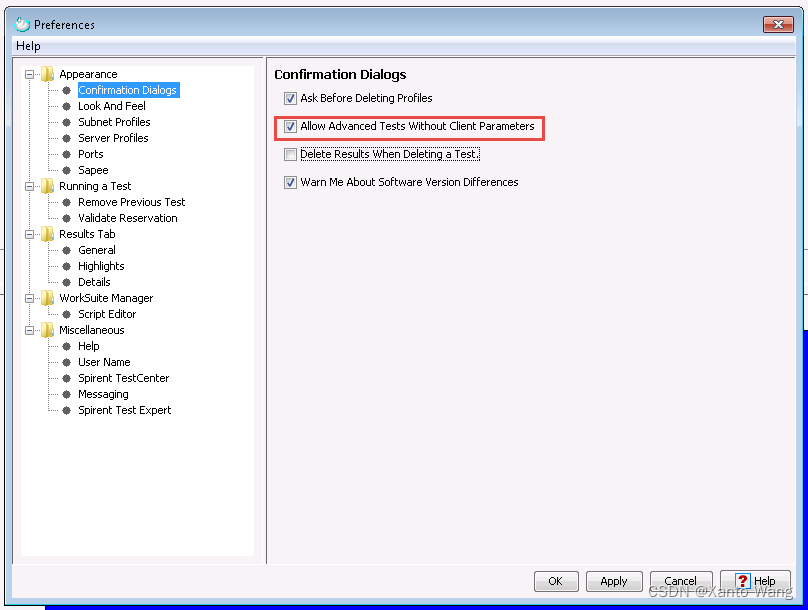Open Subnet Profiles preferences
The height and width of the screenshot is (610, 808).
point(114,122)
